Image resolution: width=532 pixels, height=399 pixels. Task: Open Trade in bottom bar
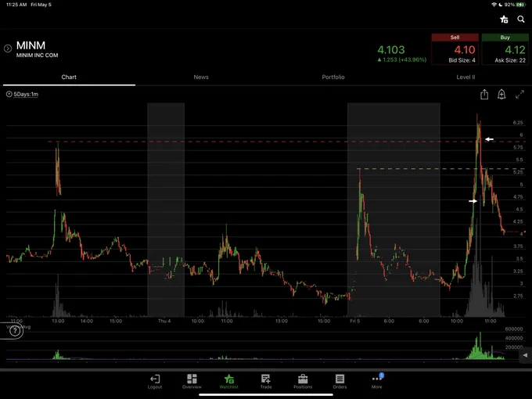[x=266, y=382]
